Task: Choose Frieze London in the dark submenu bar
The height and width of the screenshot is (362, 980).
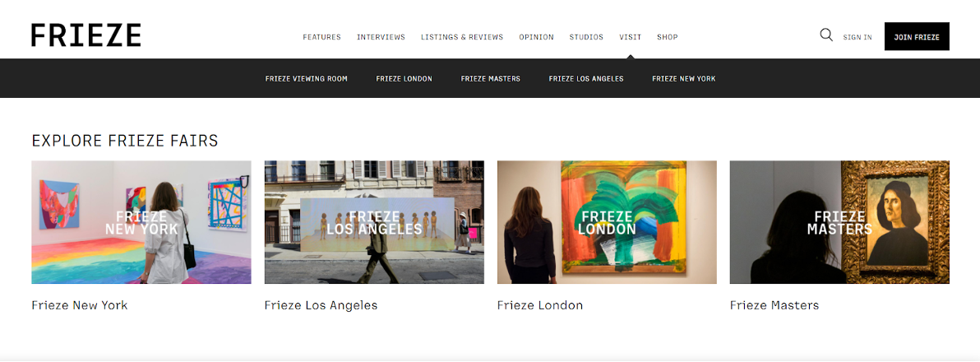Action: click(404, 79)
